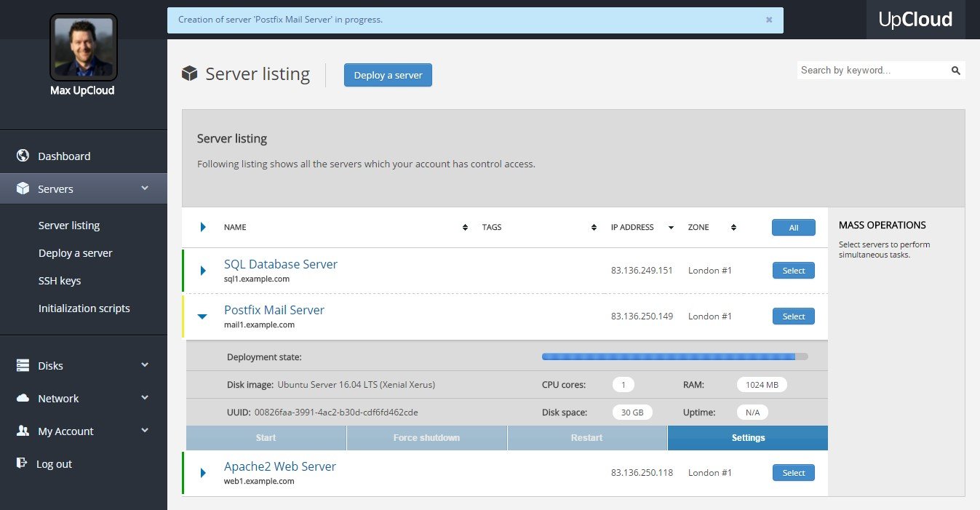This screenshot has width=980, height=510.
Task: Click the UUID 00826faa-3991-4ac2-b30d-cdf6fd462cde
Action: [x=337, y=413]
